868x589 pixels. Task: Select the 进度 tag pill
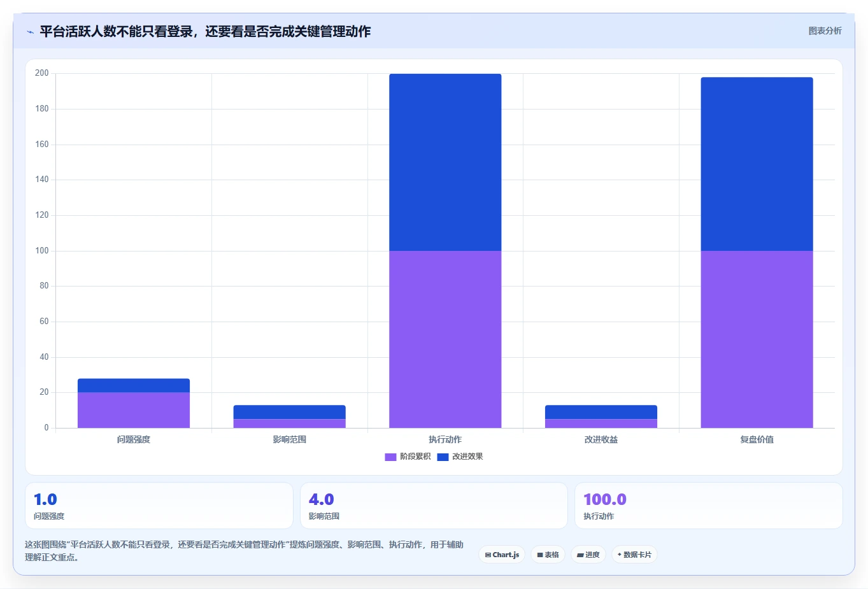588,555
